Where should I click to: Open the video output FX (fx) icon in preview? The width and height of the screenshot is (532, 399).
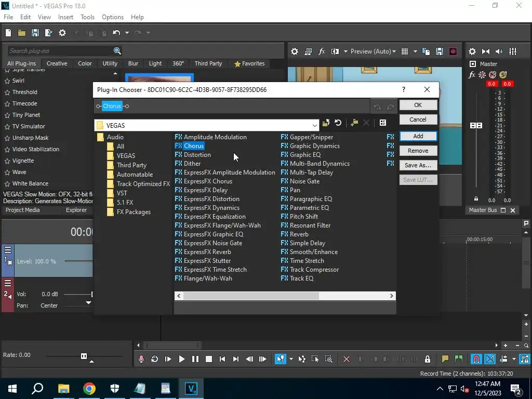tap(322, 51)
